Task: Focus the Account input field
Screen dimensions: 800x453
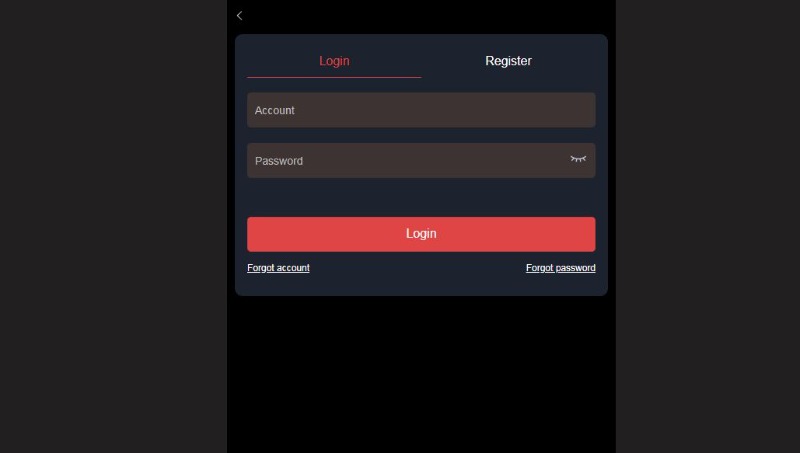Action: point(421,110)
